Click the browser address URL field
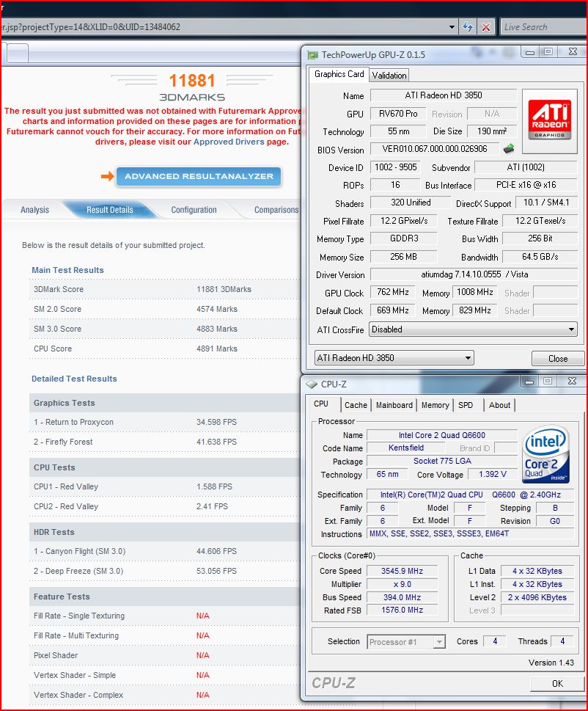 click(x=224, y=26)
